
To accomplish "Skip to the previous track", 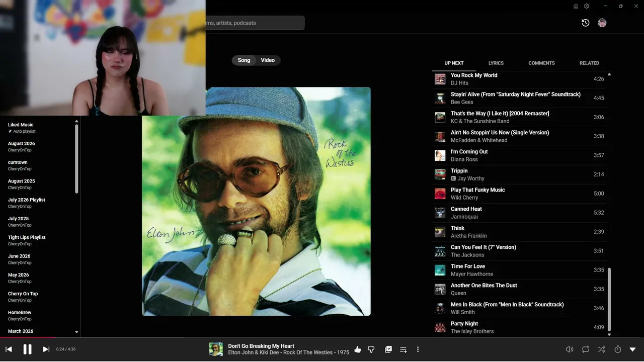I will pyautogui.click(x=9, y=349).
